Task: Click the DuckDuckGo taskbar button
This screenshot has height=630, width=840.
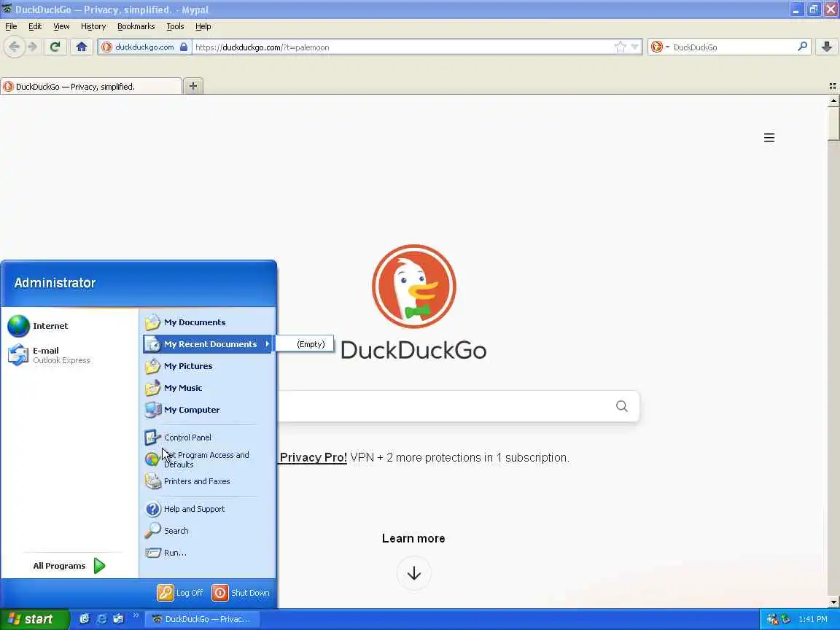Action: pos(204,619)
